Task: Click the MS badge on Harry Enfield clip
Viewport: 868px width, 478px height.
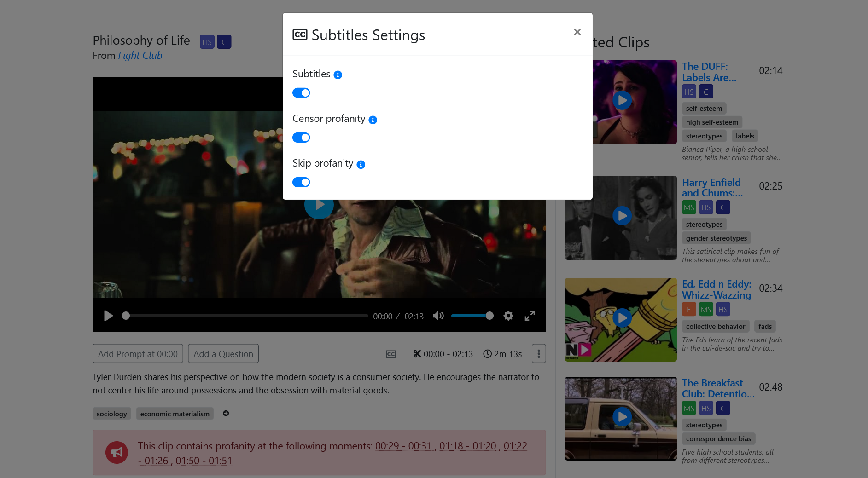Action: [689, 207]
